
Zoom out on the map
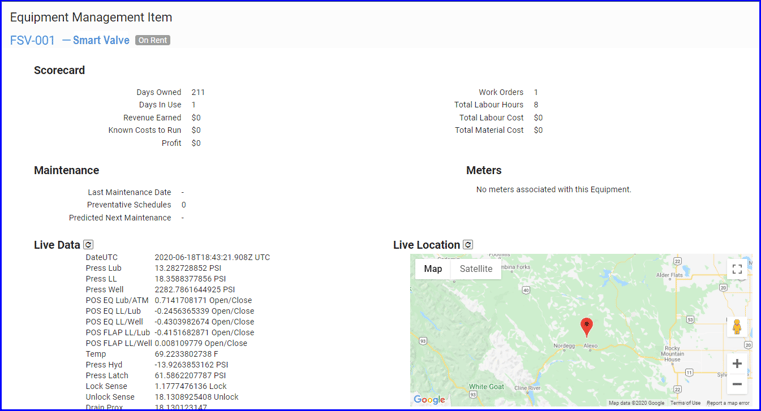pos(737,384)
